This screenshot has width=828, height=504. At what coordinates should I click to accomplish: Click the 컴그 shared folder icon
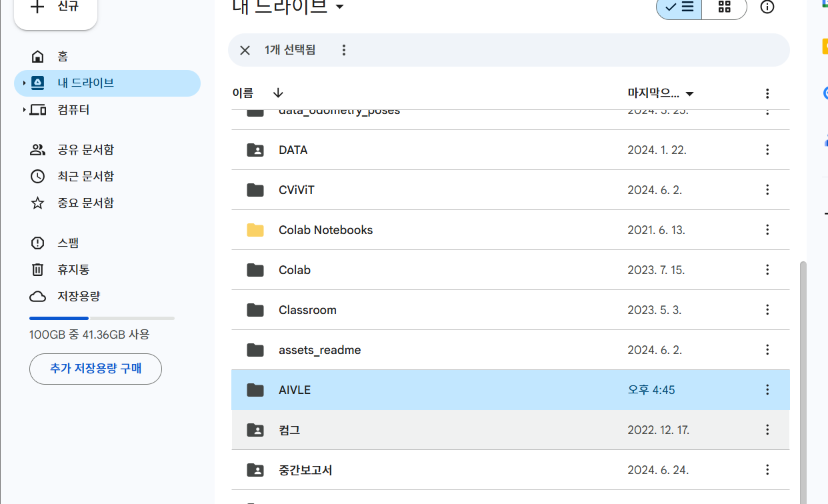click(255, 430)
